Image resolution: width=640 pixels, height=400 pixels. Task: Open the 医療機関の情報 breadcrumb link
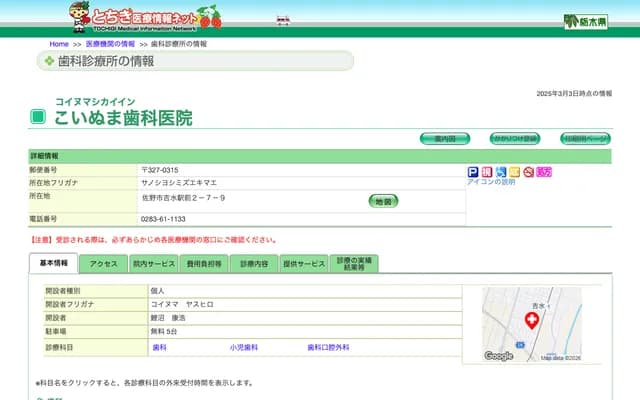110,44
